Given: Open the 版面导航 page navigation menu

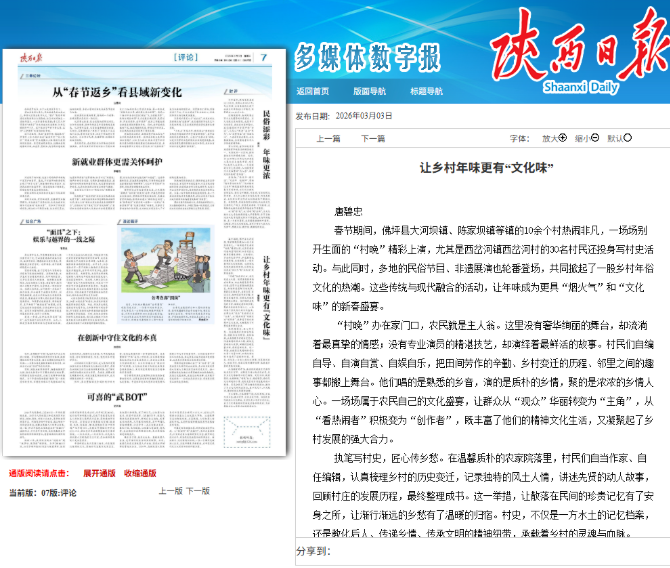Looking at the screenshot, I should click(x=369, y=91).
